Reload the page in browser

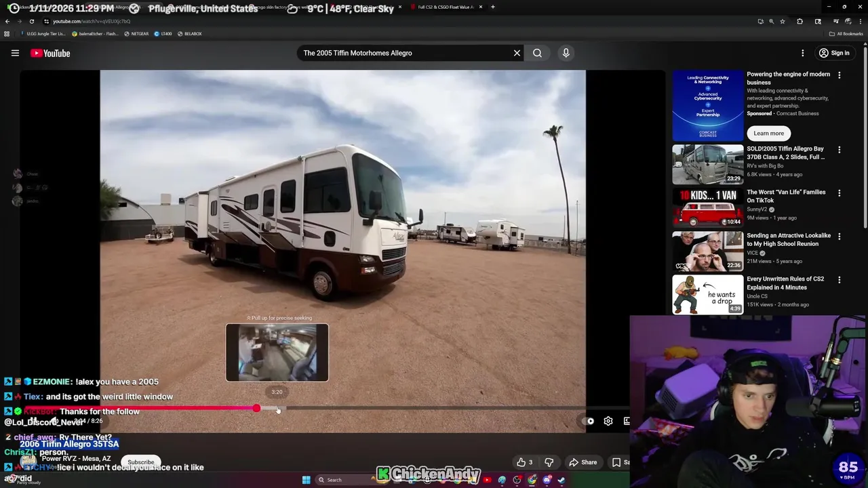(x=31, y=21)
